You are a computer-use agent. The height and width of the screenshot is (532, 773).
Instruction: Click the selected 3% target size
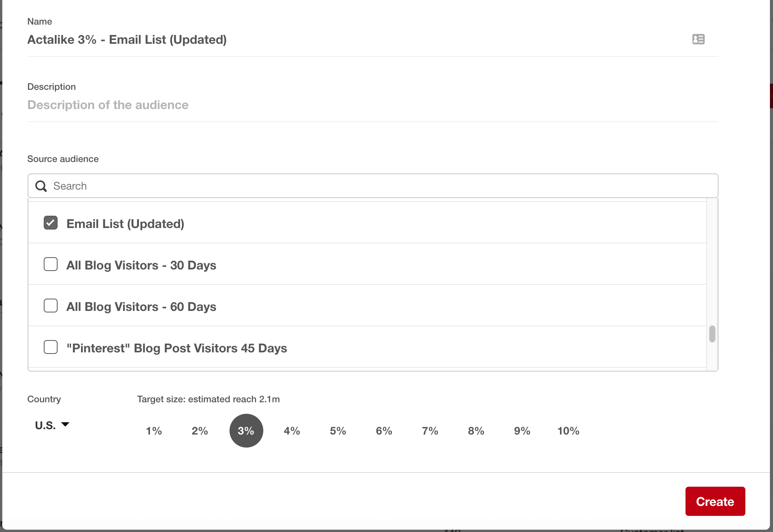click(246, 431)
